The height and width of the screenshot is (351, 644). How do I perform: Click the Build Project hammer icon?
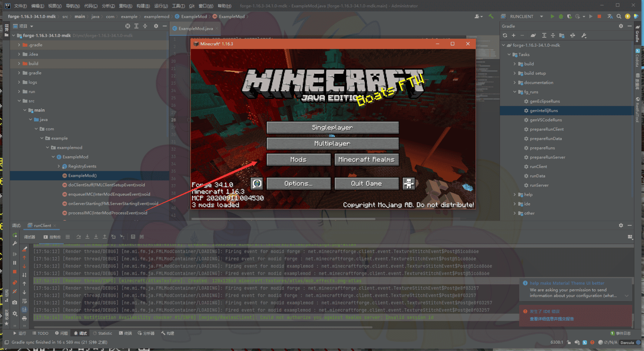click(491, 16)
